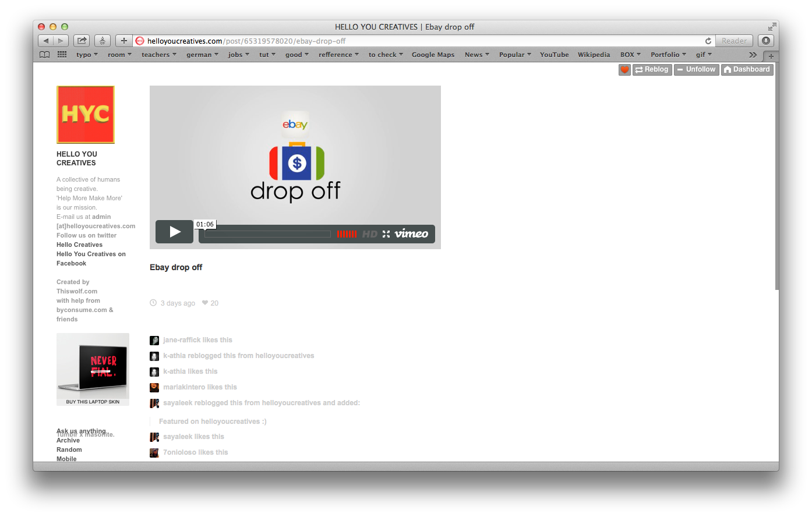Open the gif bookmarks dropdown

coord(704,55)
